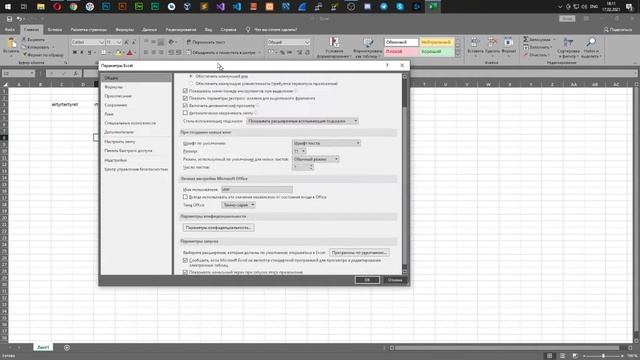Click the Default Programs button
Image resolution: width=640 pixels, height=360 pixels.
pos(359,252)
